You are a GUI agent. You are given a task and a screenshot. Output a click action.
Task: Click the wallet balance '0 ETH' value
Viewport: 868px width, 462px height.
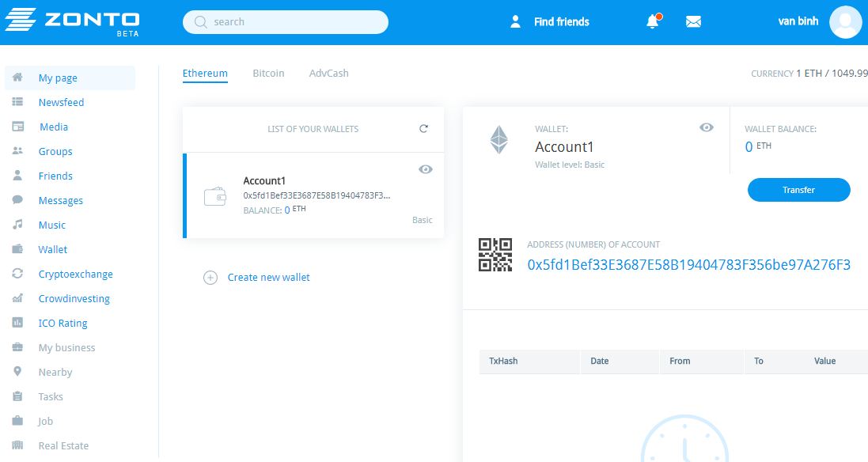point(758,146)
